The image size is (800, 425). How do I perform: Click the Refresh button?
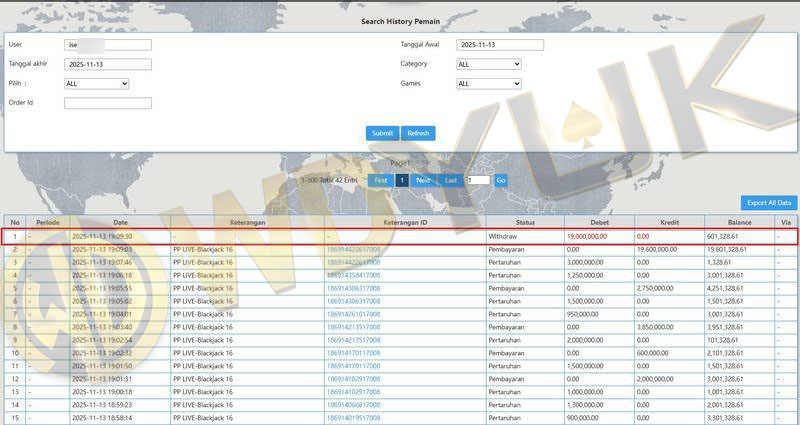point(418,133)
